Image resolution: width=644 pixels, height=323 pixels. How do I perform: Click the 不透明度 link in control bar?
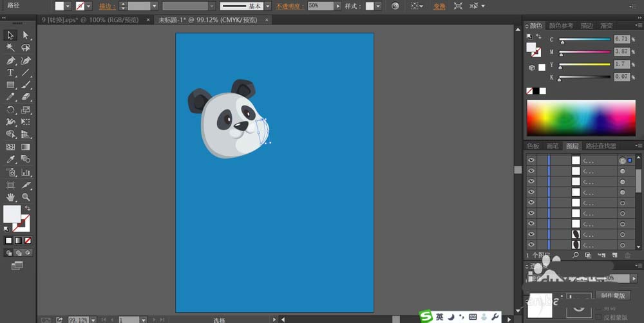coord(290,6)
